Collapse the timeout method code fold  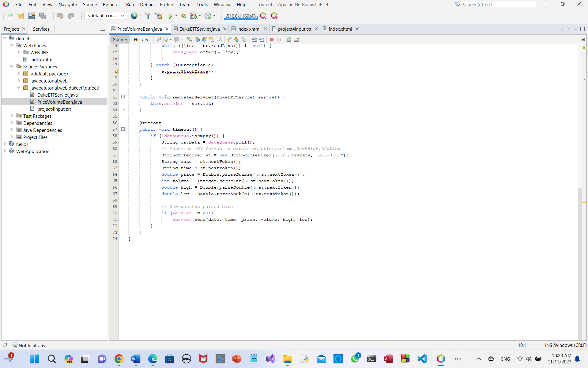pos(123,129)
